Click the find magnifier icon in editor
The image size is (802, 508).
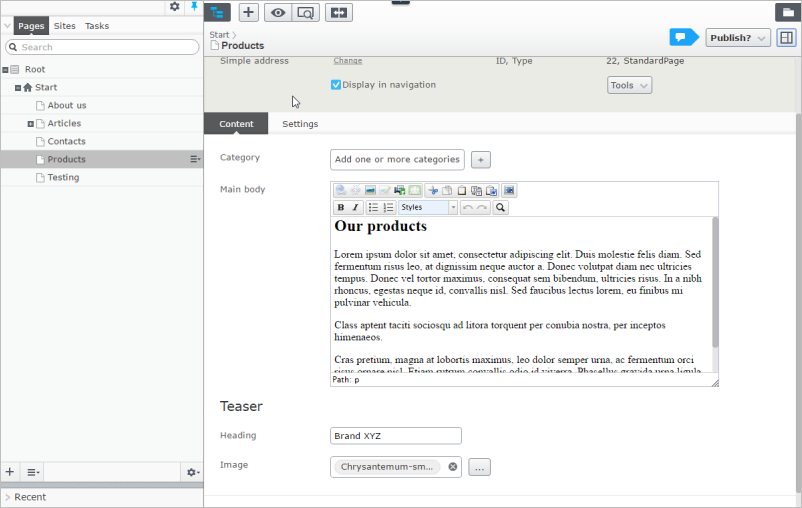501,208
